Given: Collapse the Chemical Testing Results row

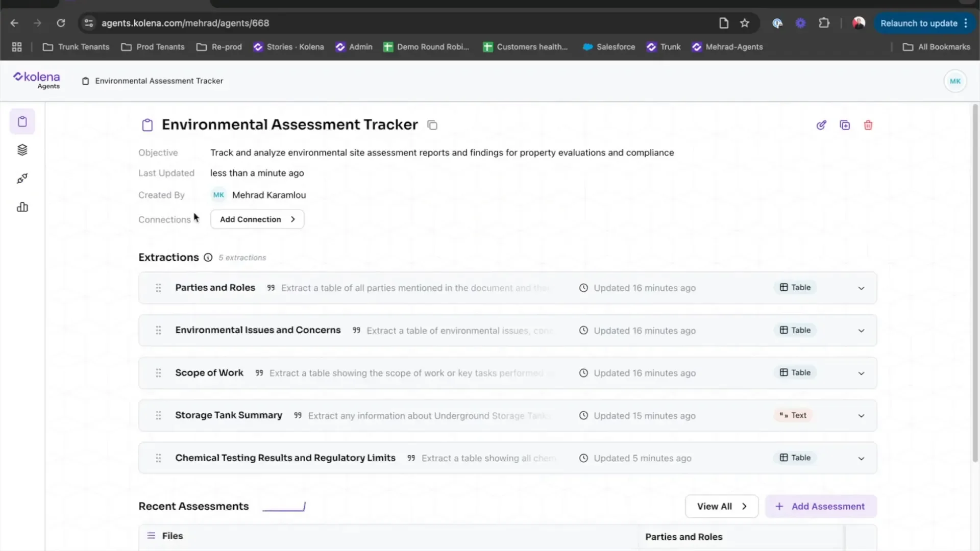Looking at the screenshot, I should (x=861, y=458).
